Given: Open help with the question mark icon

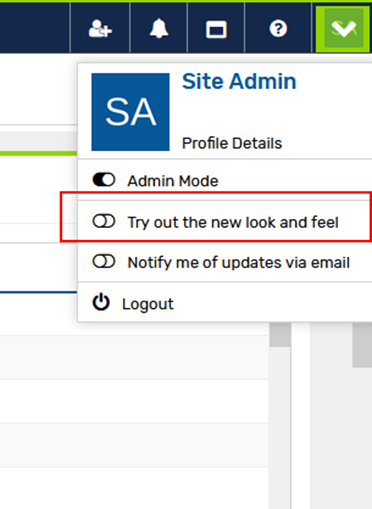Looking at the screenshot, I should [278, 29].
